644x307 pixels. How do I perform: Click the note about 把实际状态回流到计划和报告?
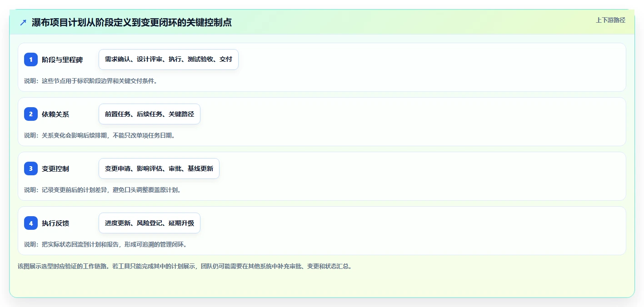tap(106, 244)
